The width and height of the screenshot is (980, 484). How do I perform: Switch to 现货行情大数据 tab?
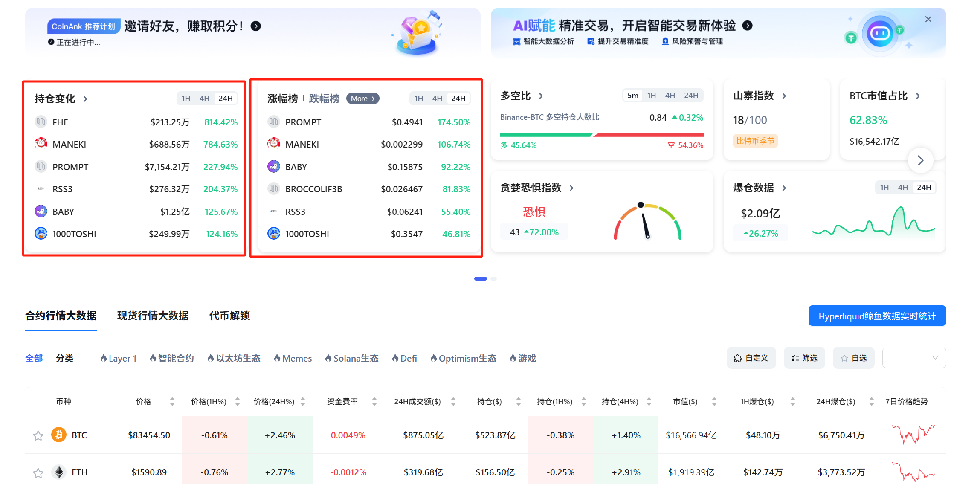pyautogui.click(x=153, y=316)
